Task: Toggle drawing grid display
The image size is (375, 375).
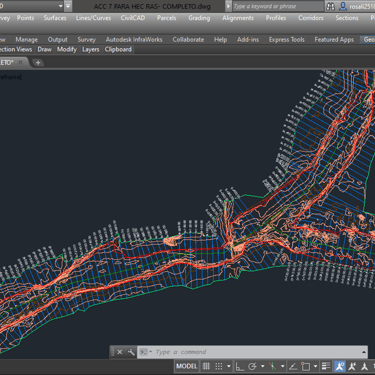Action: (x=206, y=366)
